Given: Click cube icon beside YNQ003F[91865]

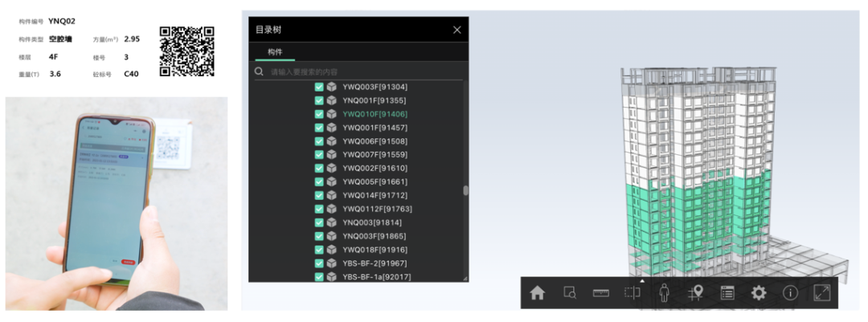Looking at the screenshot, I should [x=332, y=236].
